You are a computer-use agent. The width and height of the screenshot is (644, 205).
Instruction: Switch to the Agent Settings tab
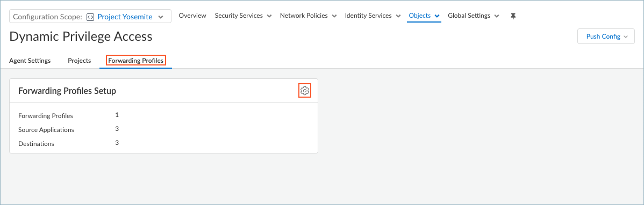tap(30, 61)
